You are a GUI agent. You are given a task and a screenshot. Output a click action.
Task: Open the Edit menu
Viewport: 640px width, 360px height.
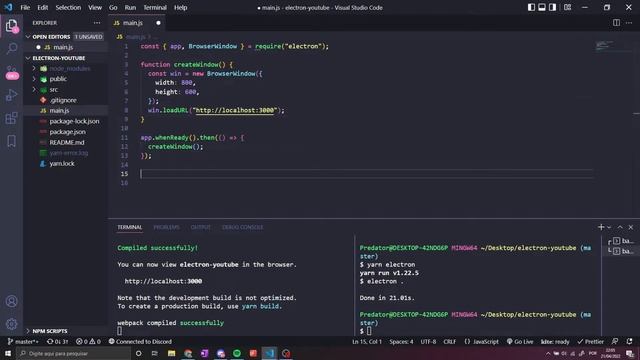click(x=42, y=7)
